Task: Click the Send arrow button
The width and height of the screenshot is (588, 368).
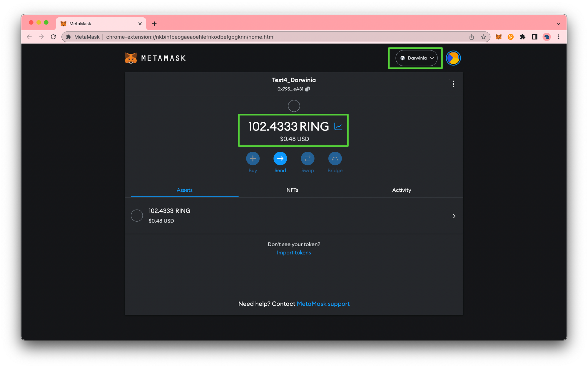Action: (x=280, y=159)
